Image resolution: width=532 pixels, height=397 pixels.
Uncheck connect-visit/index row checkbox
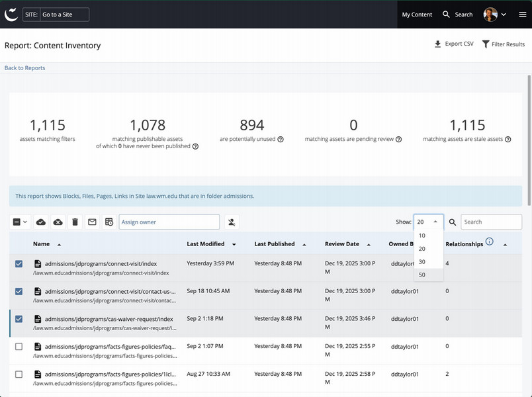pos(19,263)
